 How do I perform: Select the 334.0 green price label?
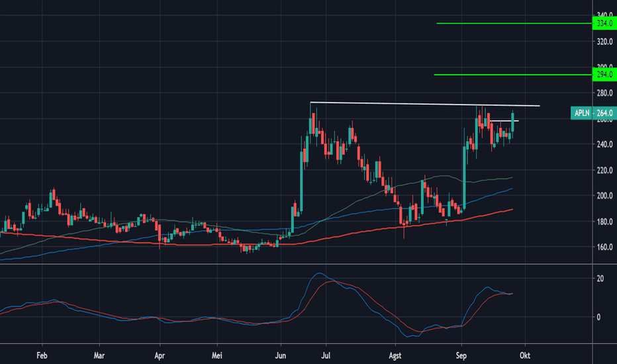[604, 23]
